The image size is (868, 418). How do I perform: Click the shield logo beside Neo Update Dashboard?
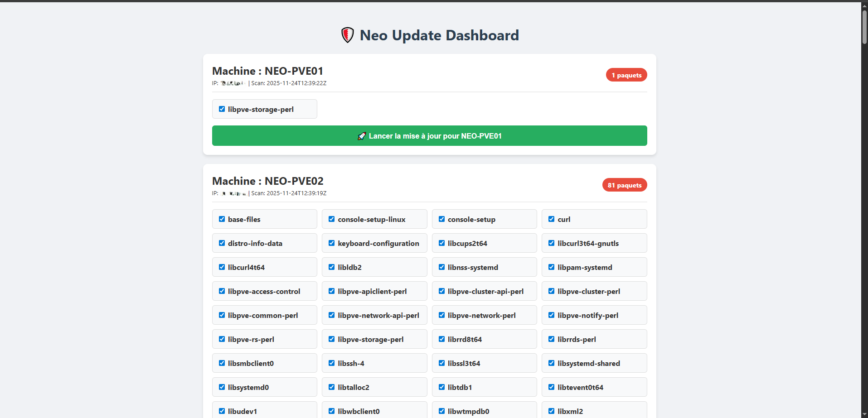(347, 35)
